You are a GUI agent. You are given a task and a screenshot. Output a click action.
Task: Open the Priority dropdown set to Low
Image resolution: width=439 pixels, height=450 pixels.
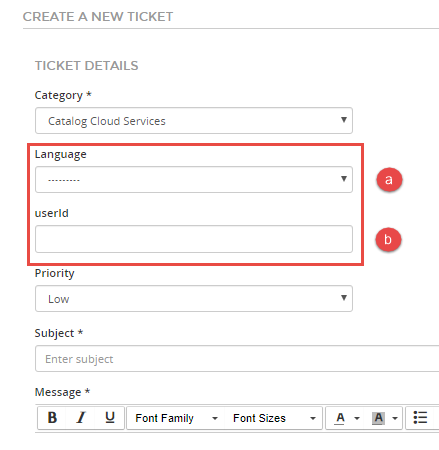tap(194, 298)
